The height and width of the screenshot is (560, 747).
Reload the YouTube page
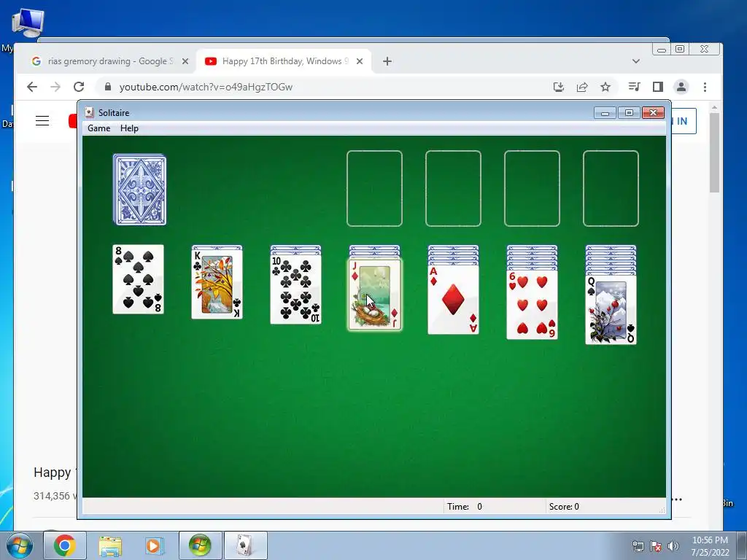point(79,87)
